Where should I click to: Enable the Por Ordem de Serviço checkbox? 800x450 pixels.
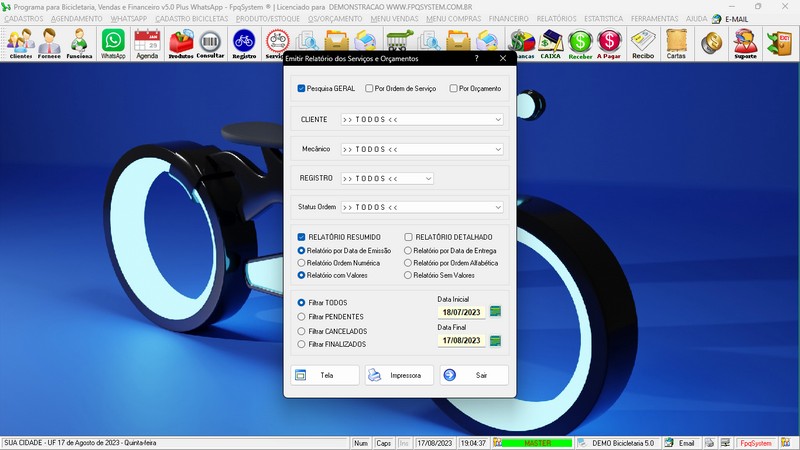click(370, 88)
